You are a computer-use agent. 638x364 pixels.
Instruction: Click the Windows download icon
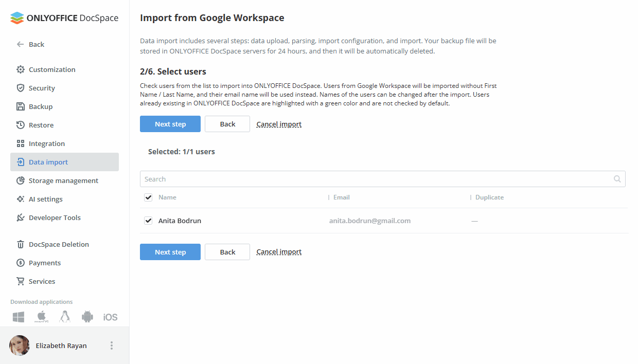click(x=18, y=317)
